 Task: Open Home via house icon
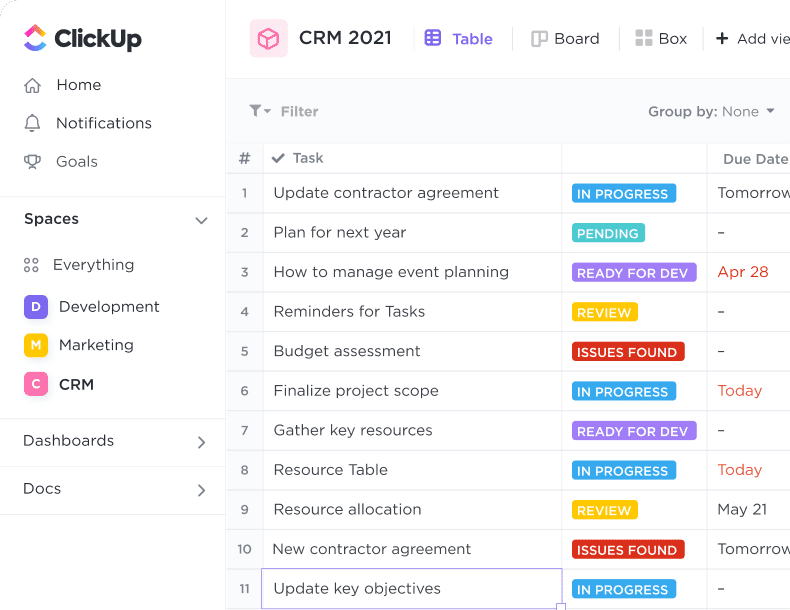click(32, 85)
